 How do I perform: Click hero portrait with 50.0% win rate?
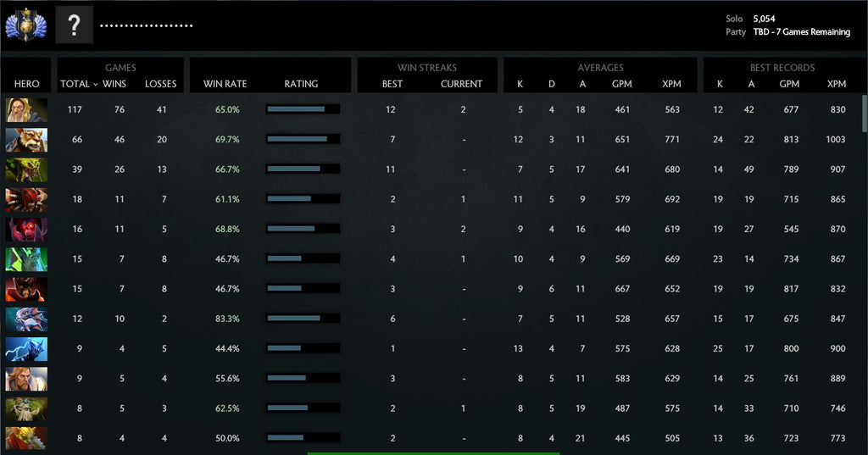[x=26, y=438]
